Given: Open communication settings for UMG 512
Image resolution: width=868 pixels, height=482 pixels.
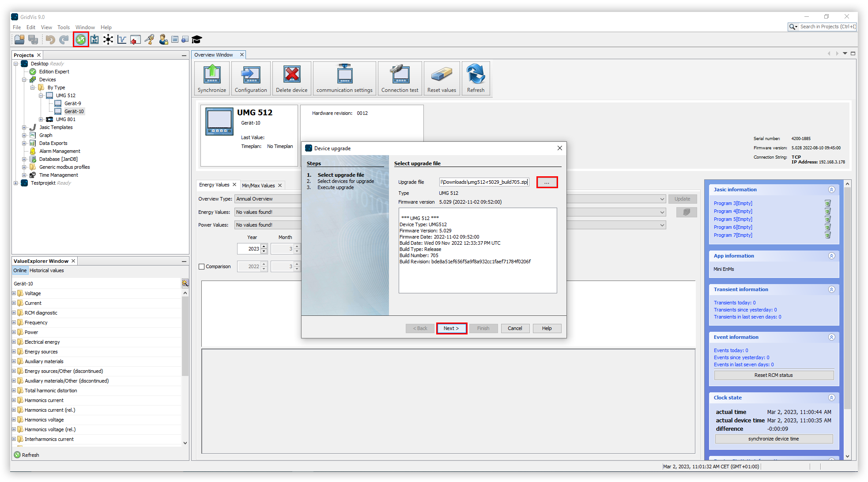Looking at the screenshot, I should [x=344, y=78].
